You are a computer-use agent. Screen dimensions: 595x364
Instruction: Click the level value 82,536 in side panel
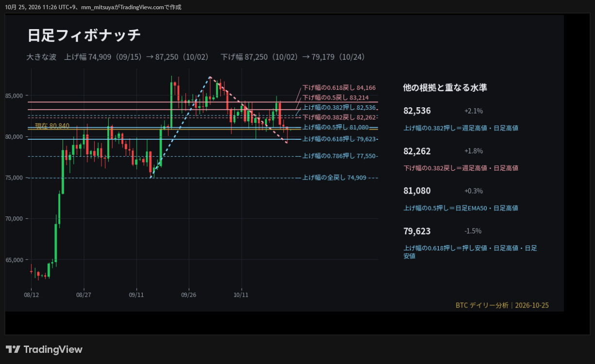tap(417, 111)
